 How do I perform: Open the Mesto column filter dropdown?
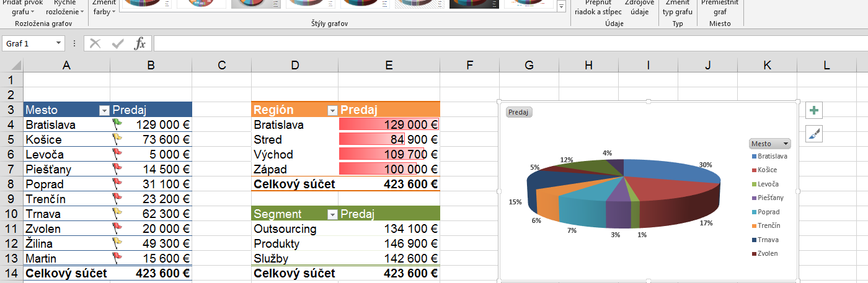104,110
